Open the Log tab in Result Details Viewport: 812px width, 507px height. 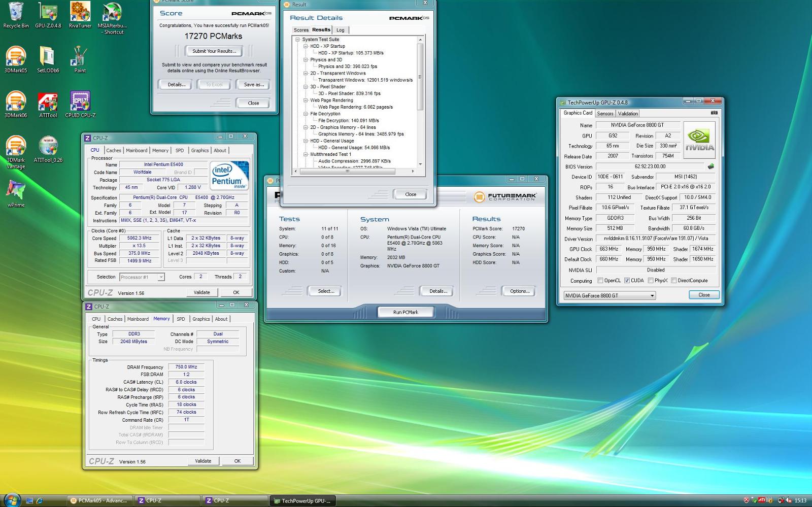[x=341, y=30]
